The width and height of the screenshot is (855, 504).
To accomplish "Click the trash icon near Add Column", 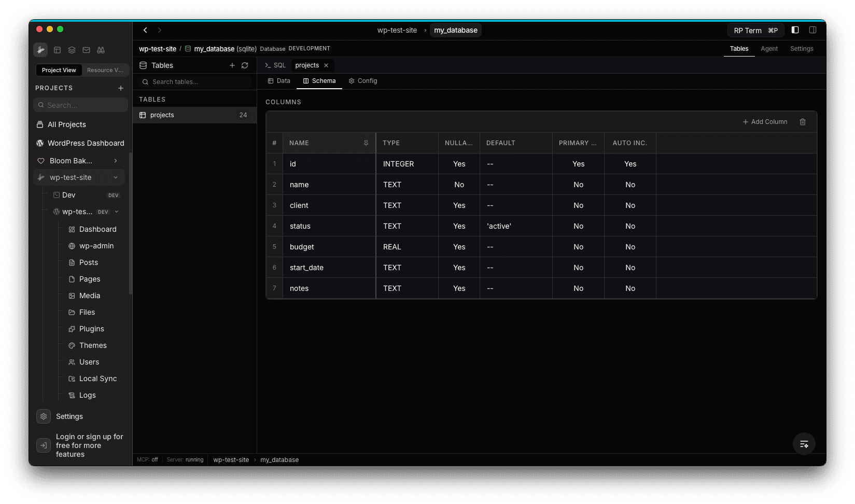I will click(803, 122).
